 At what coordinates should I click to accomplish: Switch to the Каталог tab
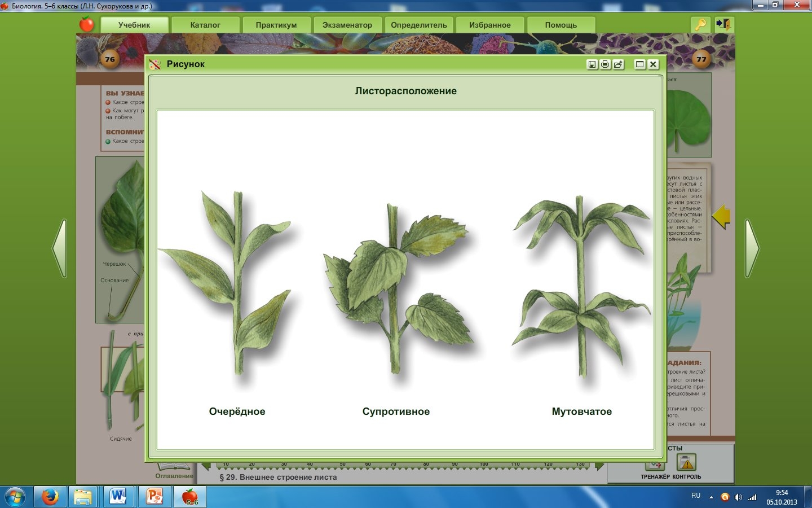tap(205, 25)
